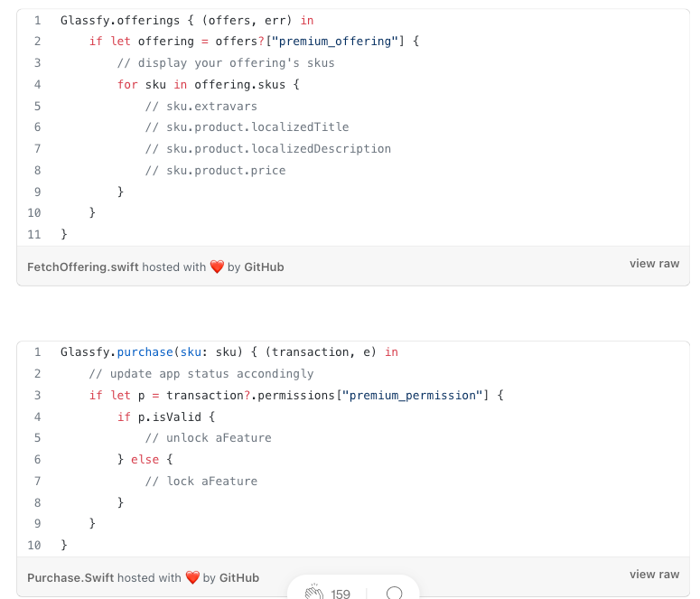700x599 pixels.
Task: Open view raw for Purchase.Swift
Action: pos(654,575)
